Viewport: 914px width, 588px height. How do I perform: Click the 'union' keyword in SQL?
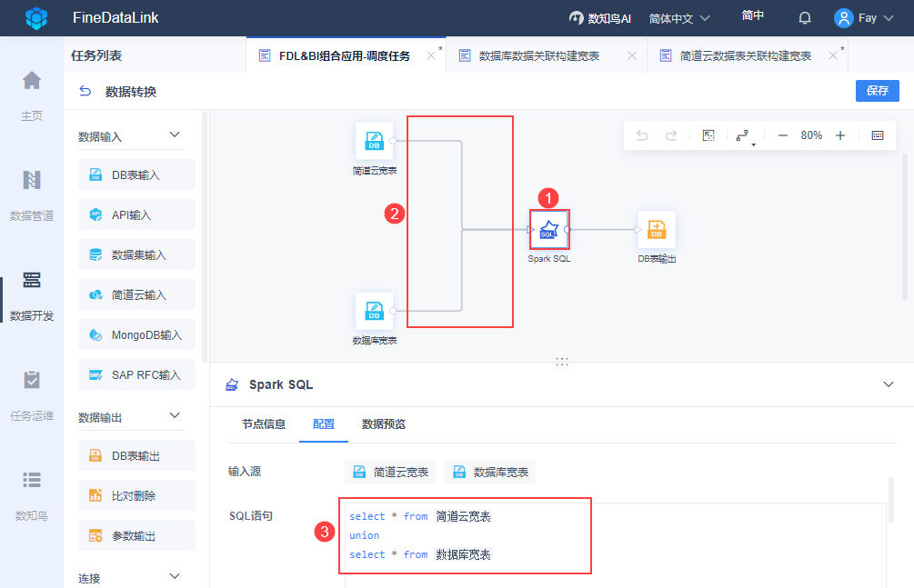click(365, 535)
